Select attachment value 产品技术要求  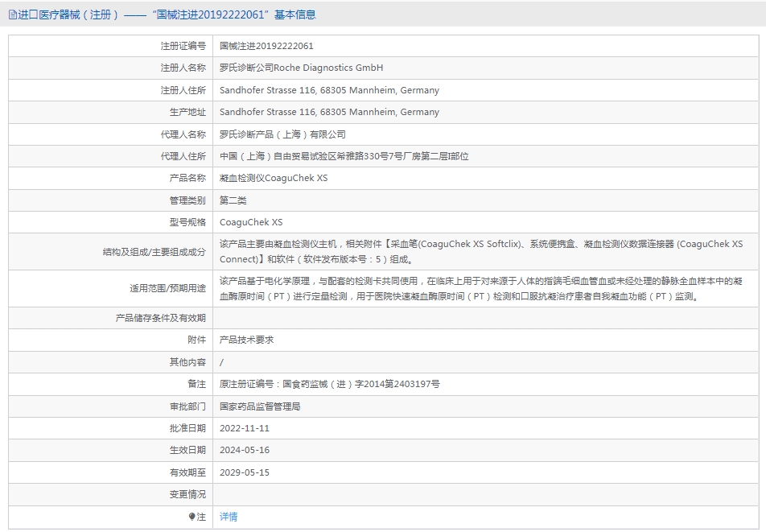point(247,340)
